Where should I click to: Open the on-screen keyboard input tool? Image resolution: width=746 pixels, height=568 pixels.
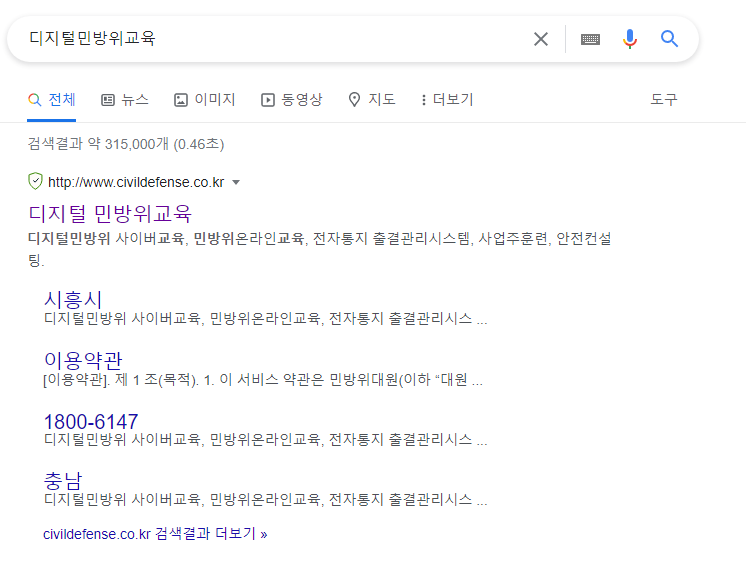pos(590,39)
